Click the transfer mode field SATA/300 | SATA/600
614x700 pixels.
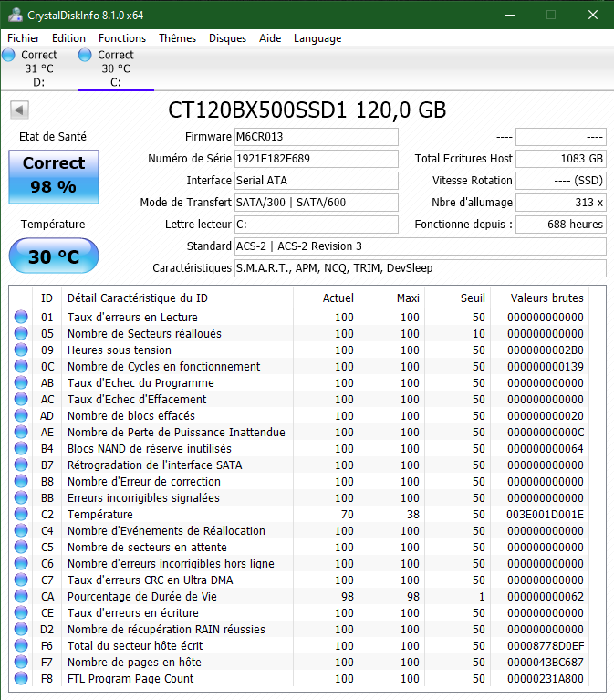coord(317,203)
